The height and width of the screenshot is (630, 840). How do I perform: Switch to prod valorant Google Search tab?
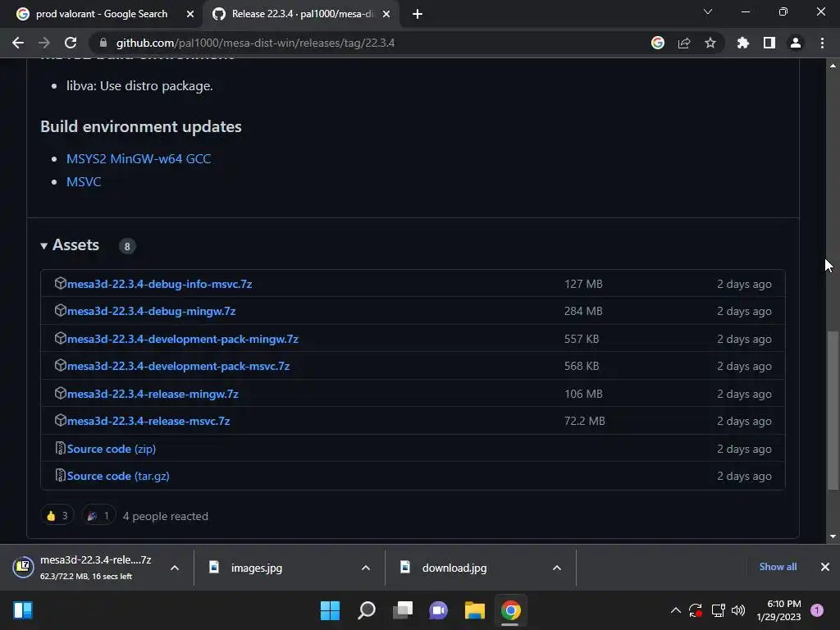[x=101, y=14]
